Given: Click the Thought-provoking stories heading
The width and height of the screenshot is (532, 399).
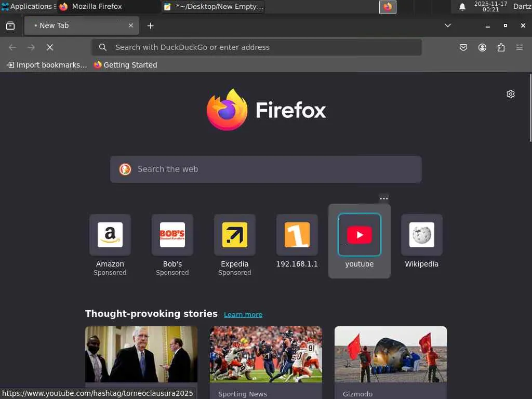Looking at the screenshot, I should point(151,314).
